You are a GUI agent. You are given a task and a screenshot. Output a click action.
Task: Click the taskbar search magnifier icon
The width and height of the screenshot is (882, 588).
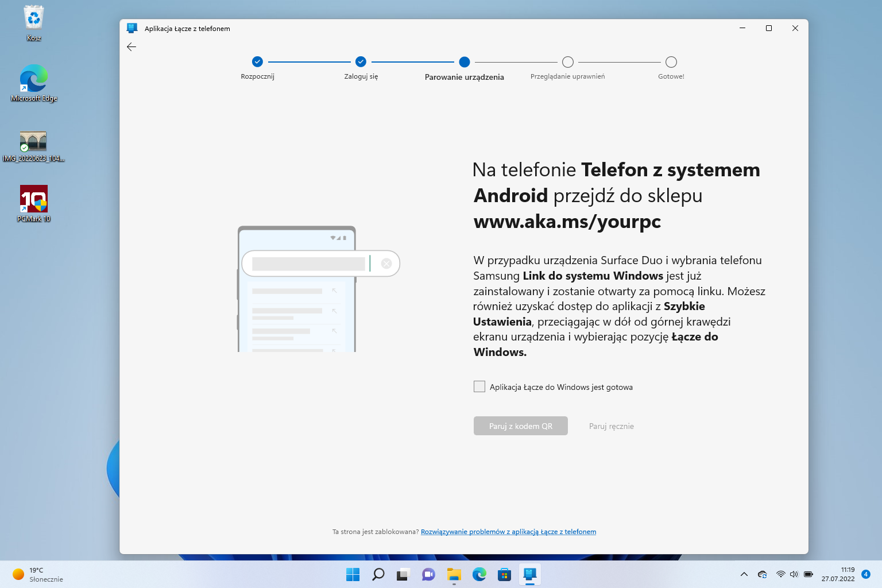pos(378,574)
